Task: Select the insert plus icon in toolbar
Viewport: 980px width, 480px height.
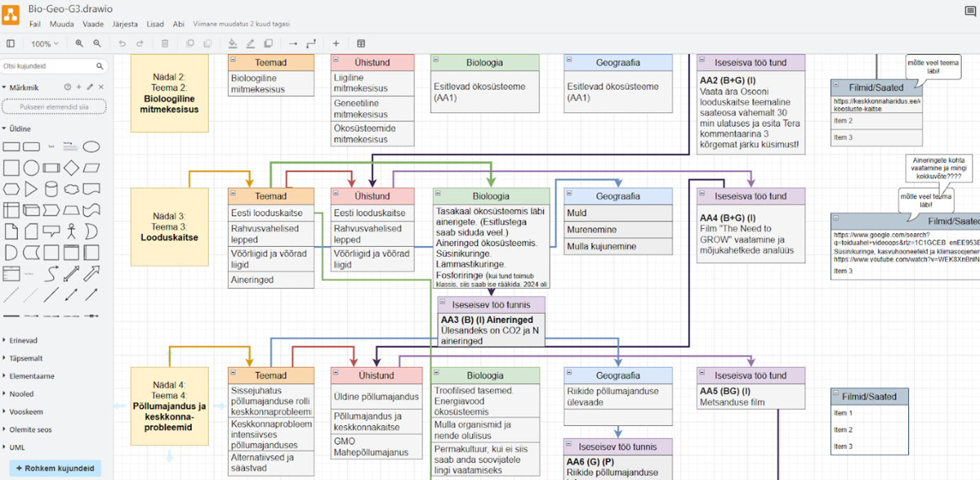Action: point(336,44)
